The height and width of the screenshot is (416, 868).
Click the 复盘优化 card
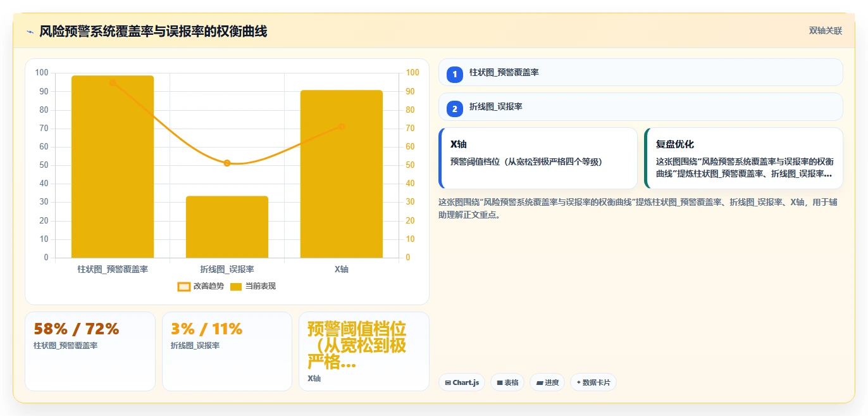point(743,158)
